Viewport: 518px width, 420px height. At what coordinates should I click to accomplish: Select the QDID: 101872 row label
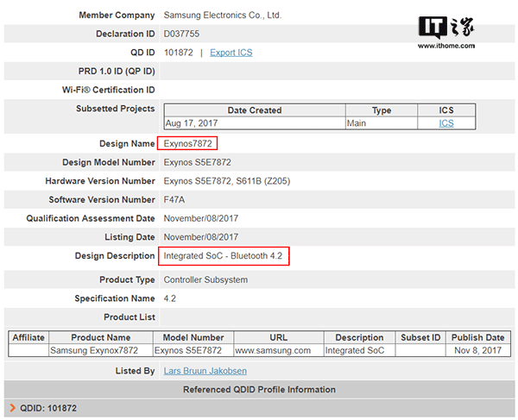click(x=48, y=408)
